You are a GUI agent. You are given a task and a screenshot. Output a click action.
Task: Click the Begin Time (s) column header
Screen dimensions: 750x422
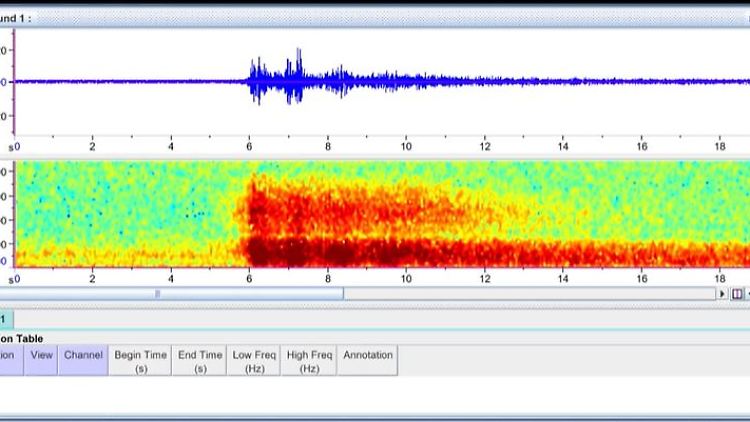[140, 361]
